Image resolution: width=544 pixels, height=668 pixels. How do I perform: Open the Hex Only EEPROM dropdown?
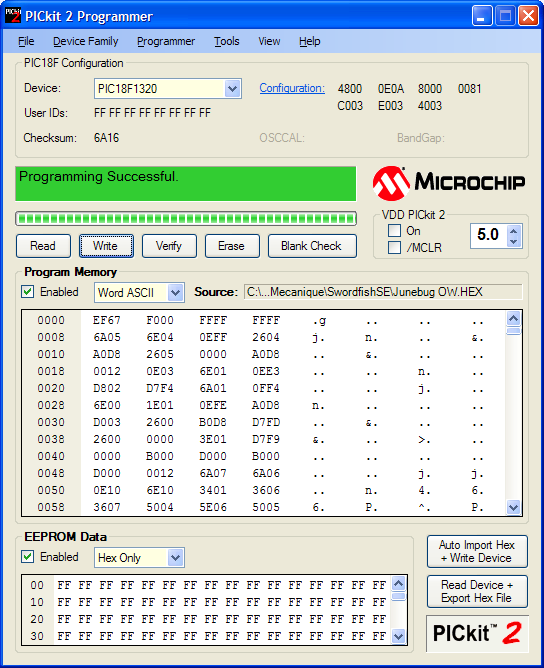176,558
